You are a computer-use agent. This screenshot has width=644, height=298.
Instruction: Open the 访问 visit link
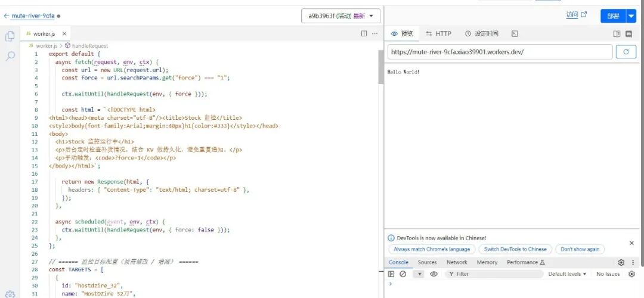tap(576, 15)
